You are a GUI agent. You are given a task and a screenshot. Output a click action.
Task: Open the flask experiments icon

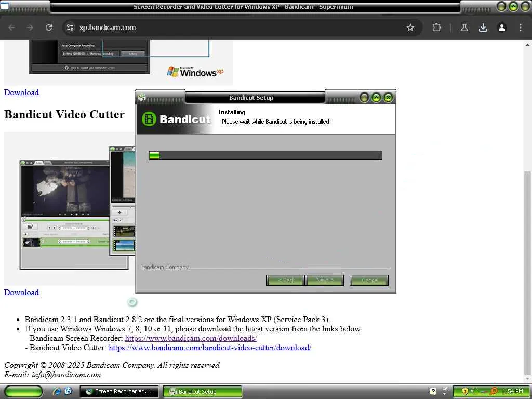pos(464,28)
